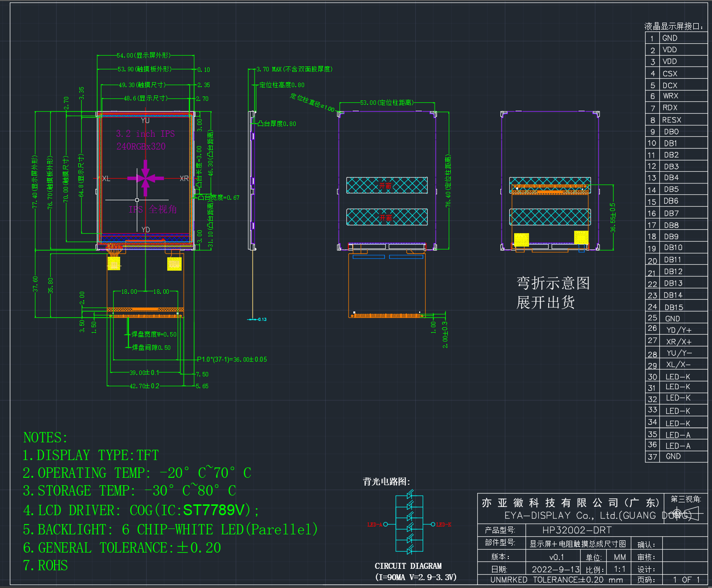Click the "展开出货" text

pos(546,302)
